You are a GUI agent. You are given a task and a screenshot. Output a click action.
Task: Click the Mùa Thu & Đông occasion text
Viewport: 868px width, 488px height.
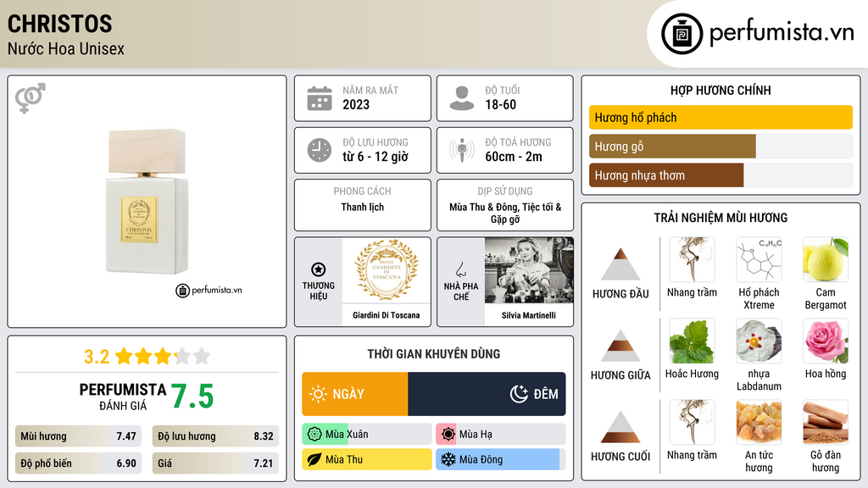click(x=505, y=213)
